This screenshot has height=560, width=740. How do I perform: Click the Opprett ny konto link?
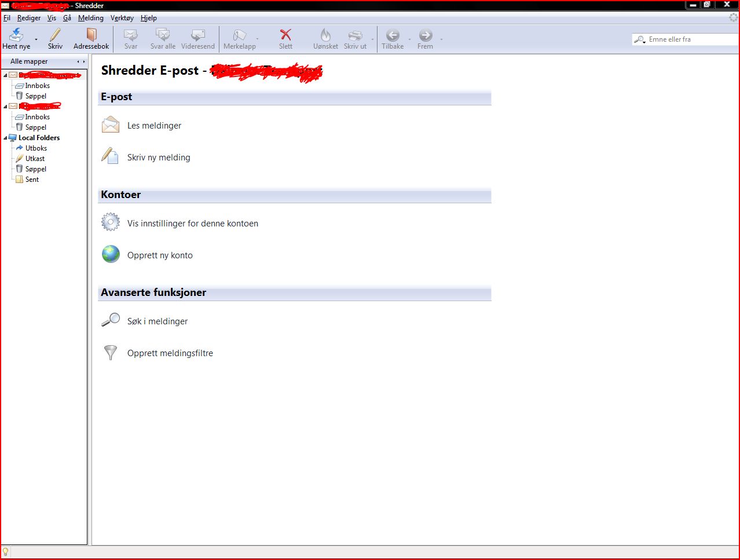point(160,255)
